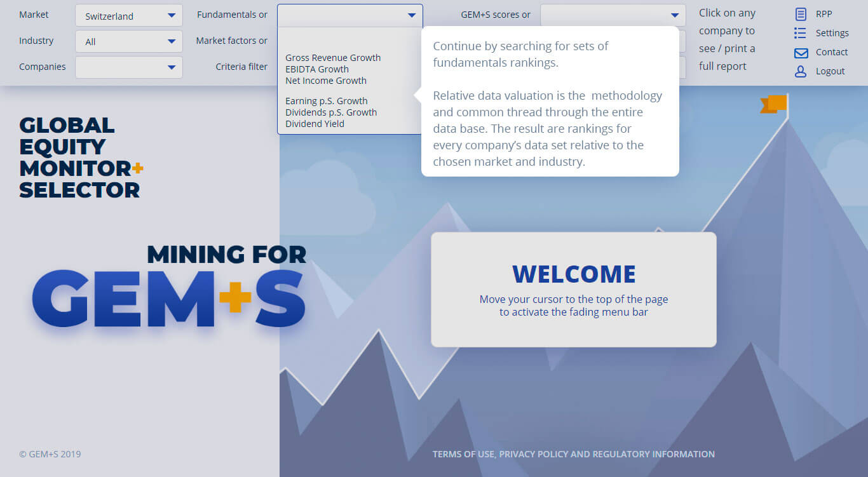Select Gross Revenue Growth option
The width and height of the screenshot is (868, 477).
click(333, 58)
